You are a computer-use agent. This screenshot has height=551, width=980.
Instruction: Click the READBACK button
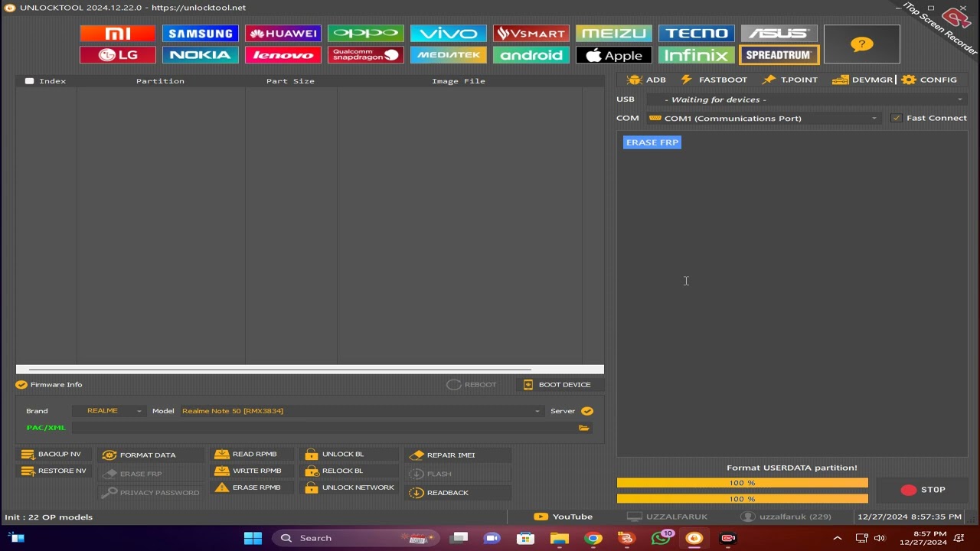(458, 493)
